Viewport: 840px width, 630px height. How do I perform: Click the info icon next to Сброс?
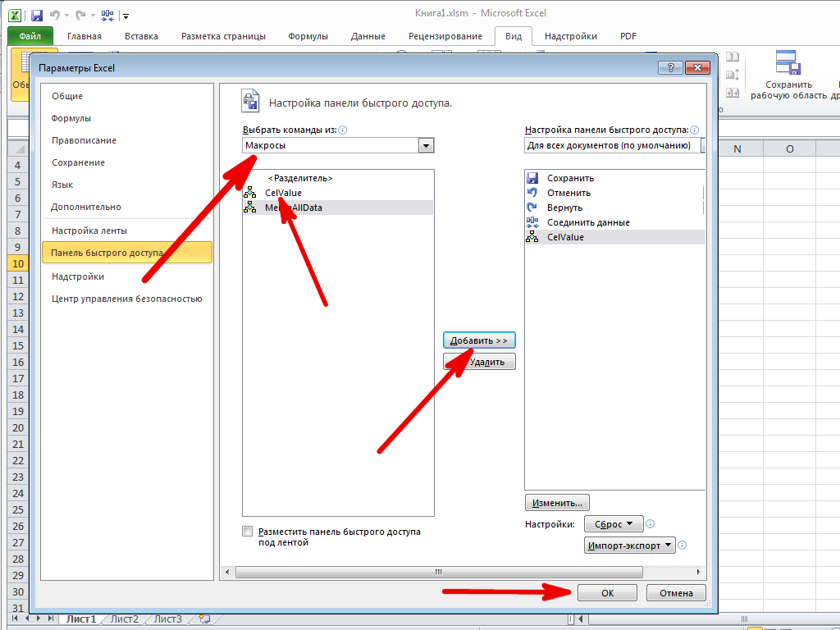tap(651, 524)
